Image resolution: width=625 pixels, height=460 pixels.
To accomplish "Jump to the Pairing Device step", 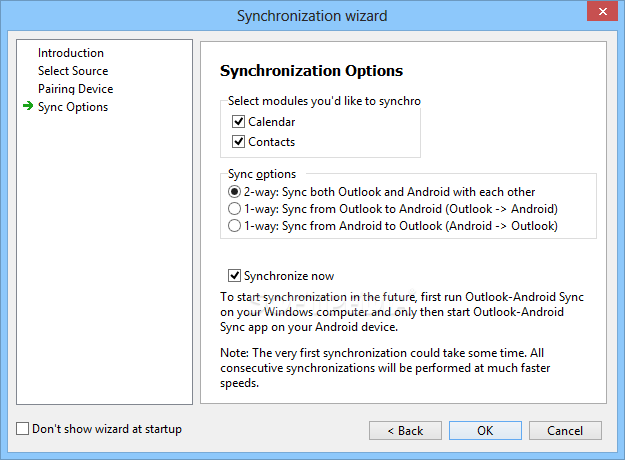I will click(75, 88).
